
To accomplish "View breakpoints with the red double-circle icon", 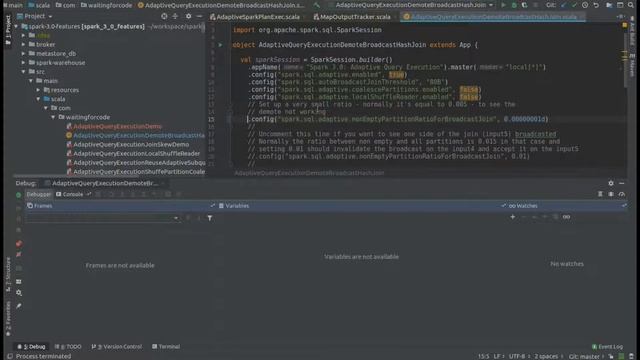I will [x=19, y=244].
